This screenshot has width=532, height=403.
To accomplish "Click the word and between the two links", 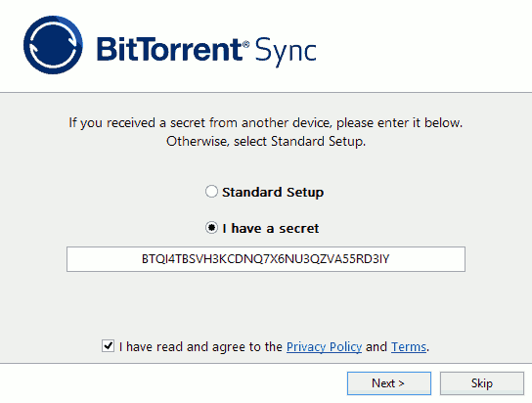I will pos(377,346).
